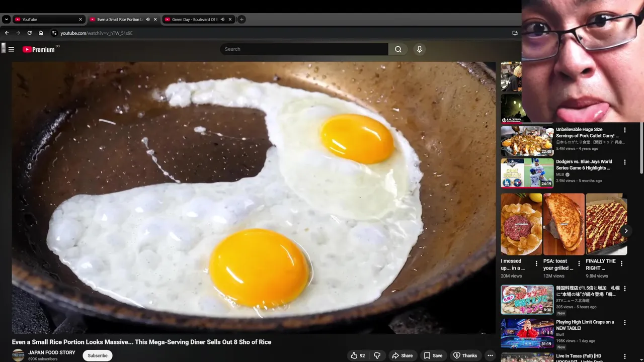Click the video title text

[x=141, y=342]
